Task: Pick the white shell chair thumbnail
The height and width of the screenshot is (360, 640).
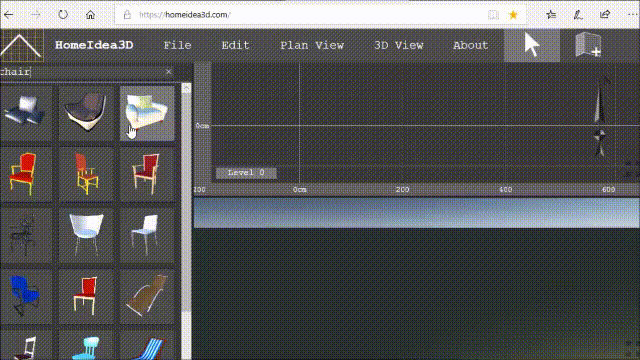Action: tap(86, 236)
